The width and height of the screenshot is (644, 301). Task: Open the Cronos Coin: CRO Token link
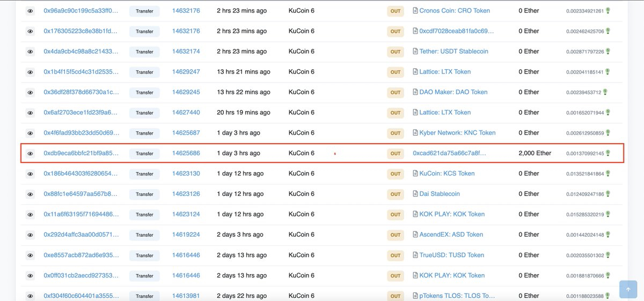tap(455, 11)
